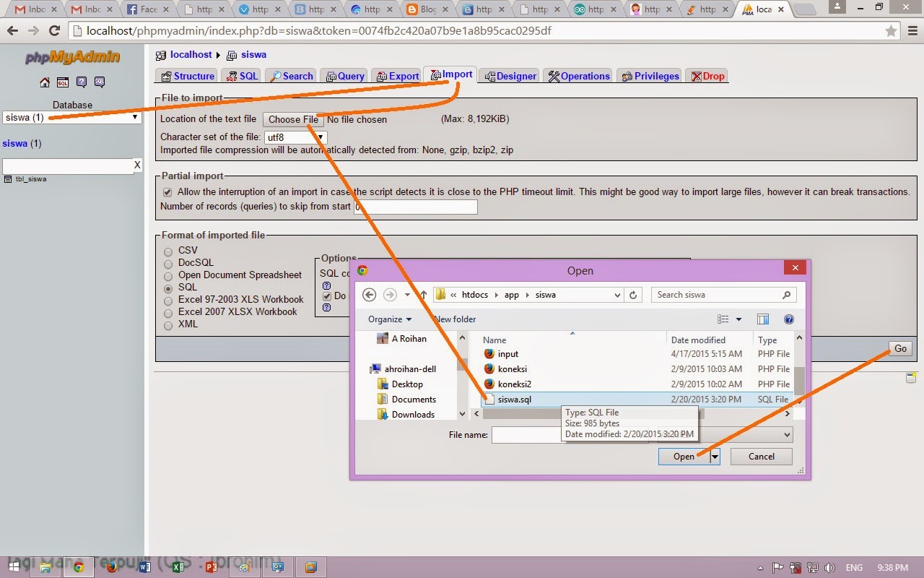Click the Search siswa input field
Viewport: 924px width, 578px height.
pos(722,294)
